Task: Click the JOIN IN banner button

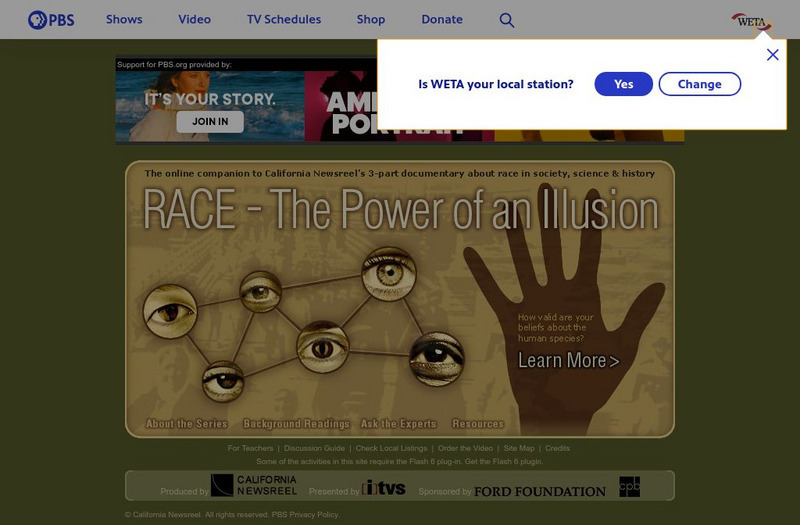Action: (210, 121)
